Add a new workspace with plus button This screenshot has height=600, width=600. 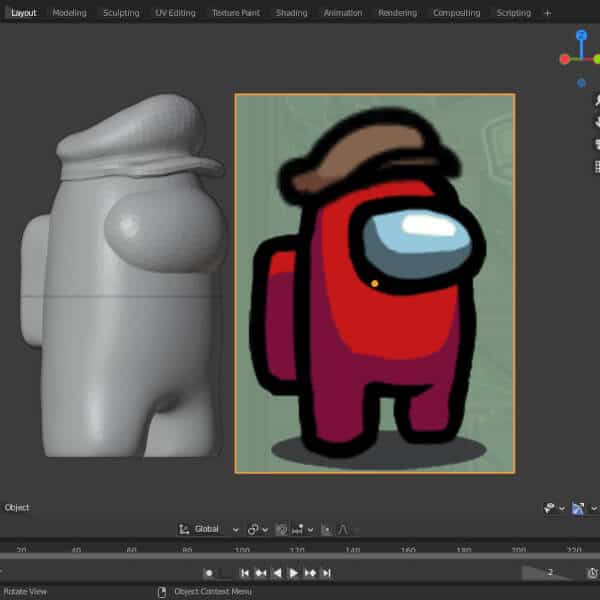click(x=548, y=13)
